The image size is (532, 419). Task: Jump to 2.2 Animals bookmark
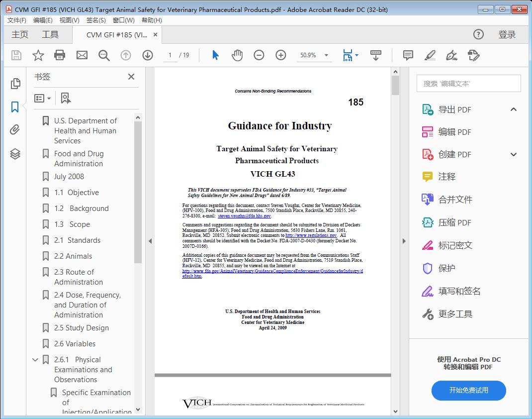(73, 256)
